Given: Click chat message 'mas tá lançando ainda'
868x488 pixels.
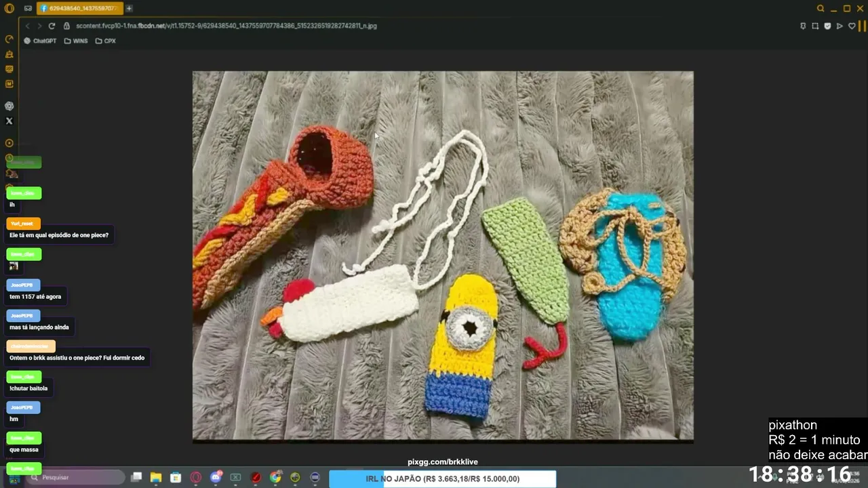Looking at the screenshot, I should tap(39, 327).
